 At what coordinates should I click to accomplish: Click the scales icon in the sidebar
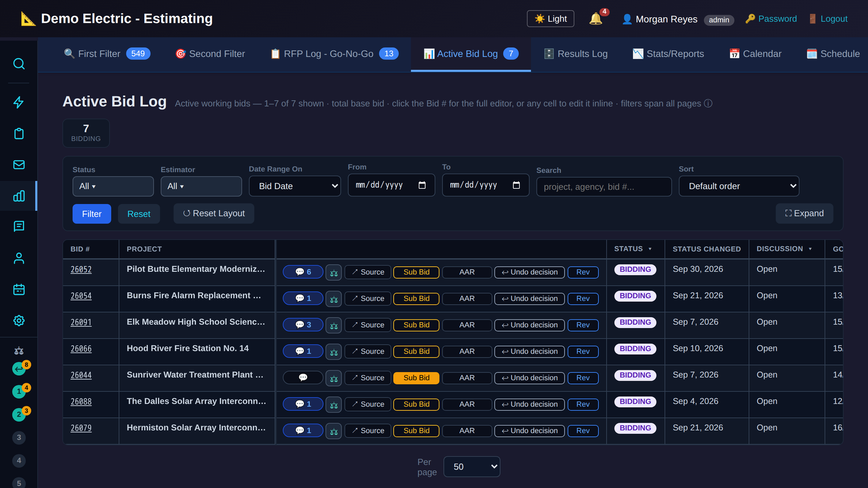[18, 351]
